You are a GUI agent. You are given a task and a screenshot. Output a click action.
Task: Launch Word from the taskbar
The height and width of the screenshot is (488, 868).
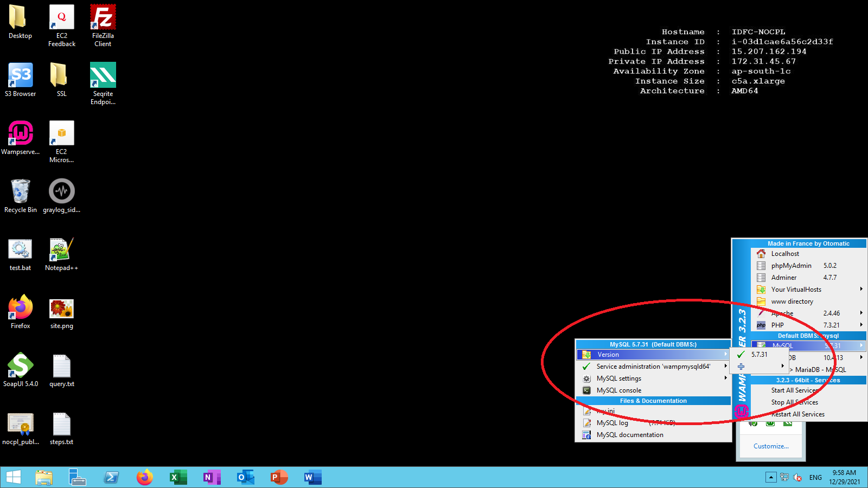coord(312,477)
